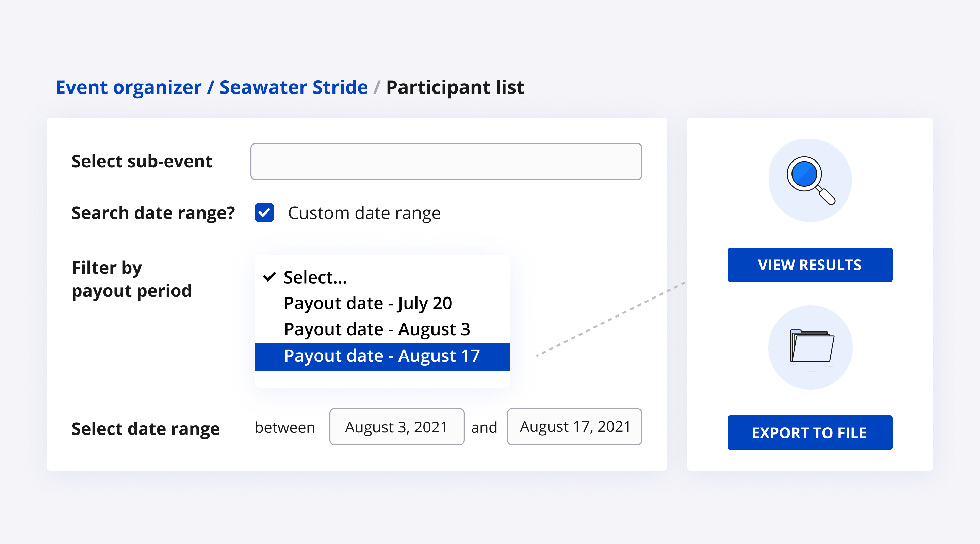
Task: Click the 'Search date range?' label
Action: tap(153, 213)
